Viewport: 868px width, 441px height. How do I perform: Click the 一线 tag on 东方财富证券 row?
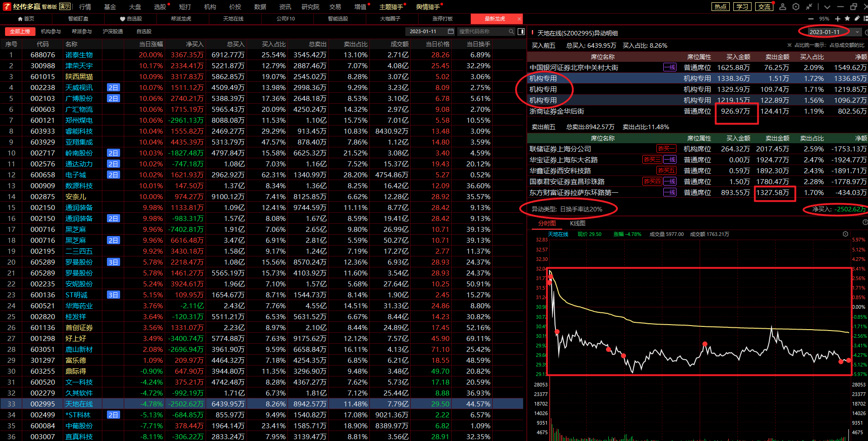(x=670, y=192)
